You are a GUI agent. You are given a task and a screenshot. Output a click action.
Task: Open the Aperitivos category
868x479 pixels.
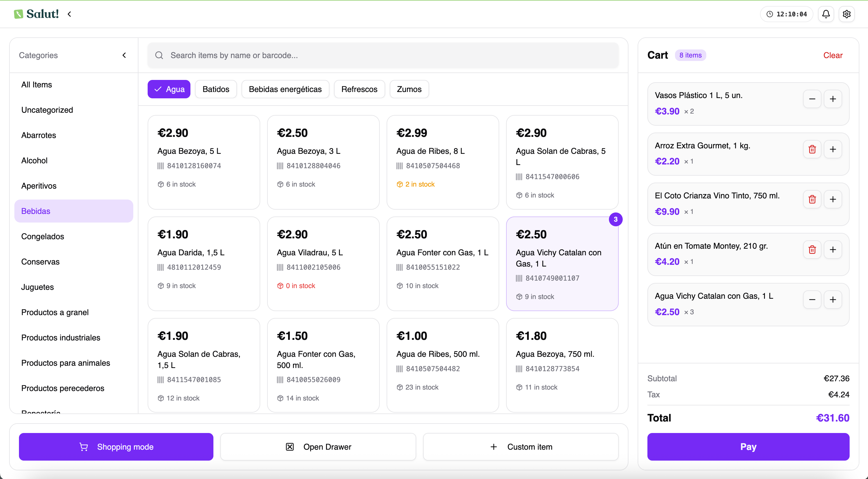pos(74,185)
